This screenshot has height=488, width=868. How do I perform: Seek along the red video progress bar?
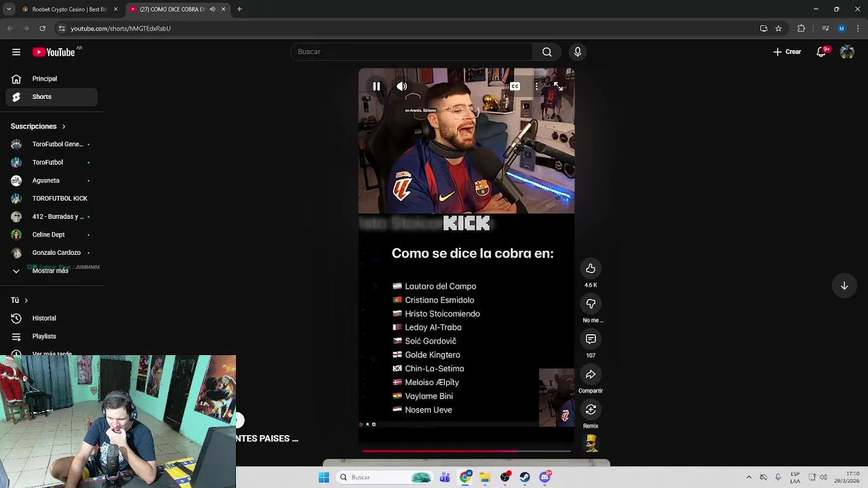[467, 450]
